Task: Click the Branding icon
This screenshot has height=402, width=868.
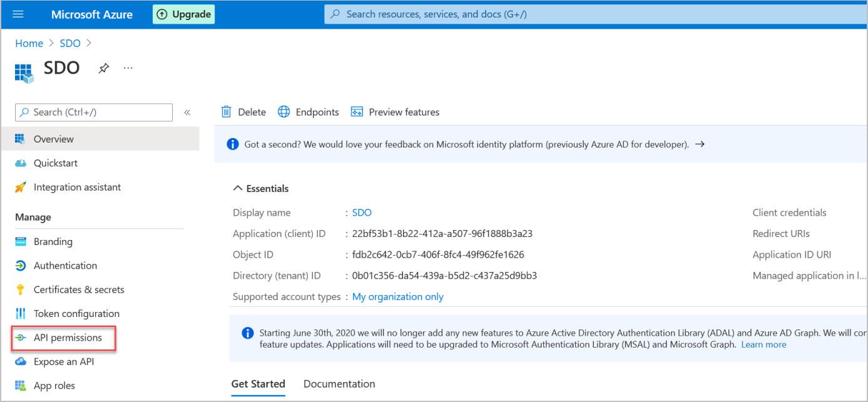Action: pyautogui.click(x=21, y=241)
